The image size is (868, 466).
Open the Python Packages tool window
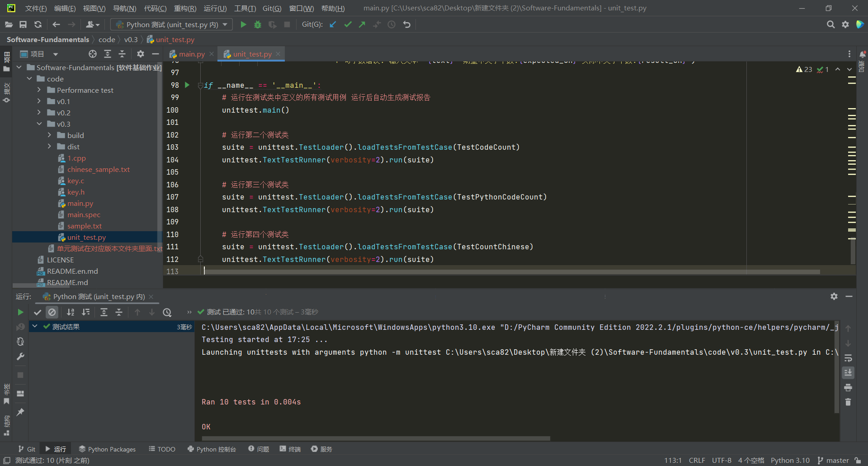click(107, 449)
